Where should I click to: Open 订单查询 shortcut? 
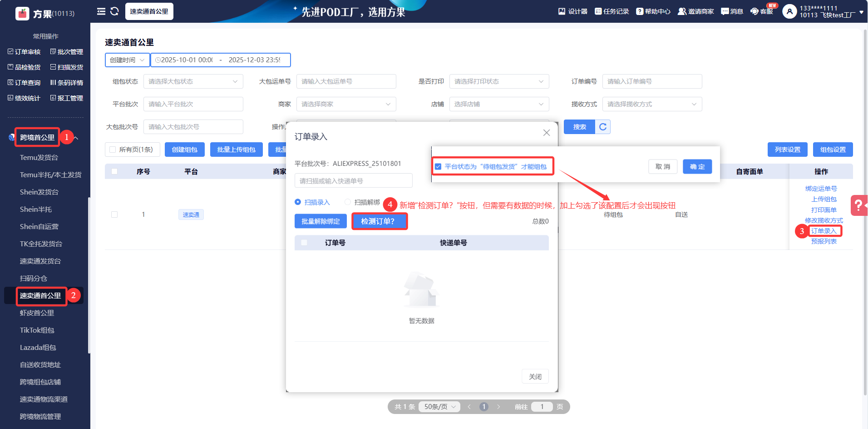[24, 83]
